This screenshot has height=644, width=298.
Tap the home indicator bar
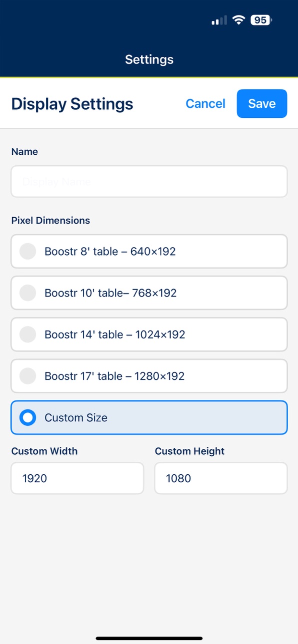click(149, 638)
